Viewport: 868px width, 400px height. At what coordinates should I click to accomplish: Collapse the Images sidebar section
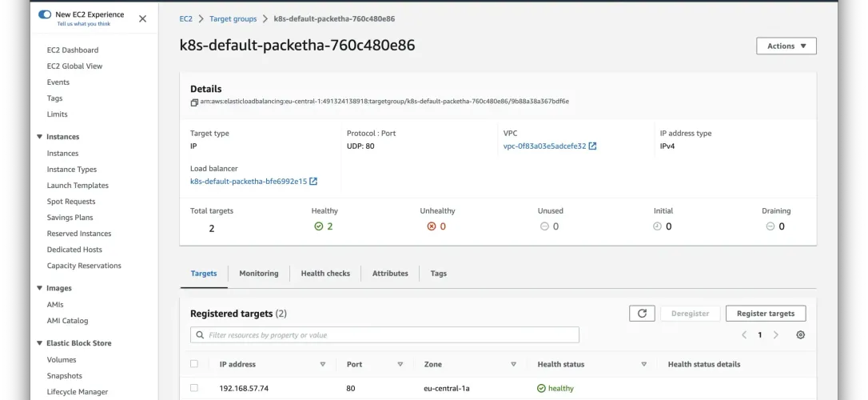(x=39, y=288)
